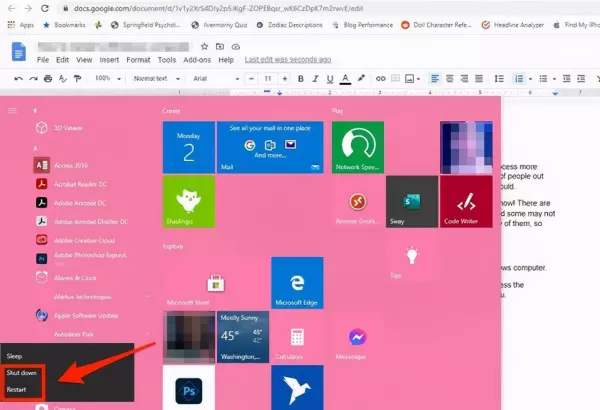Open the Arial font dropdown
600x410 pixels.
pos(216,78)
